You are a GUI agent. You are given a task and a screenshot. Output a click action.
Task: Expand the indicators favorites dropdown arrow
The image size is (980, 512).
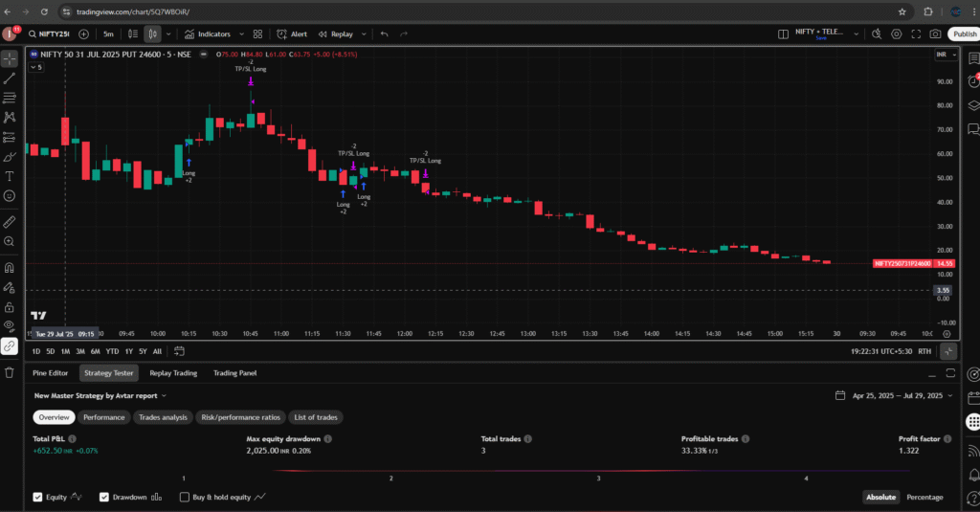(241, 34)
